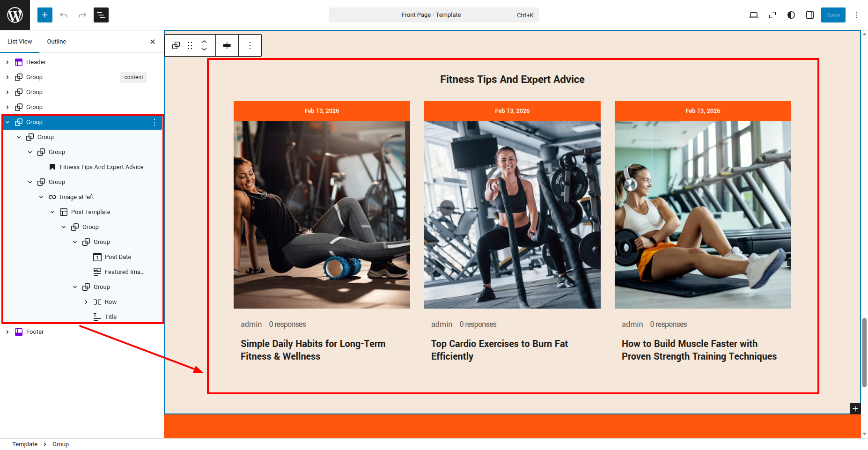Open the editor Options three-dot menu
The image size is (868, 450).
pos(856,15)
